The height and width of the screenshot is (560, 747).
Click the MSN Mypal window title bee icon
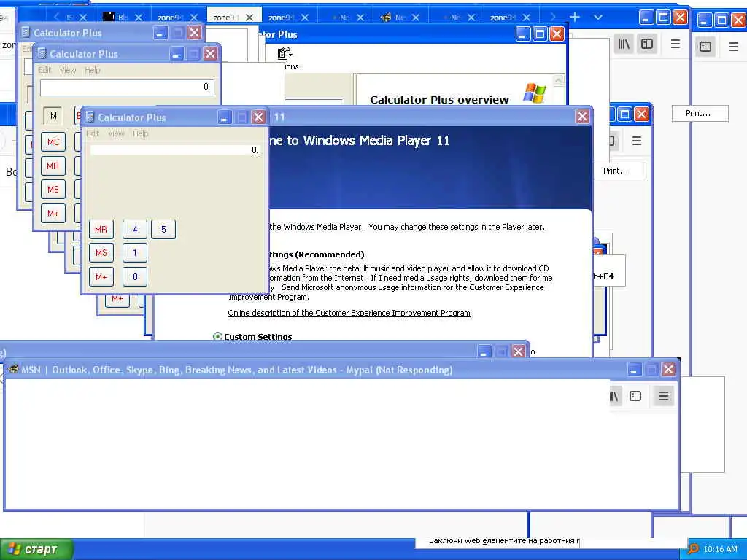13,370
